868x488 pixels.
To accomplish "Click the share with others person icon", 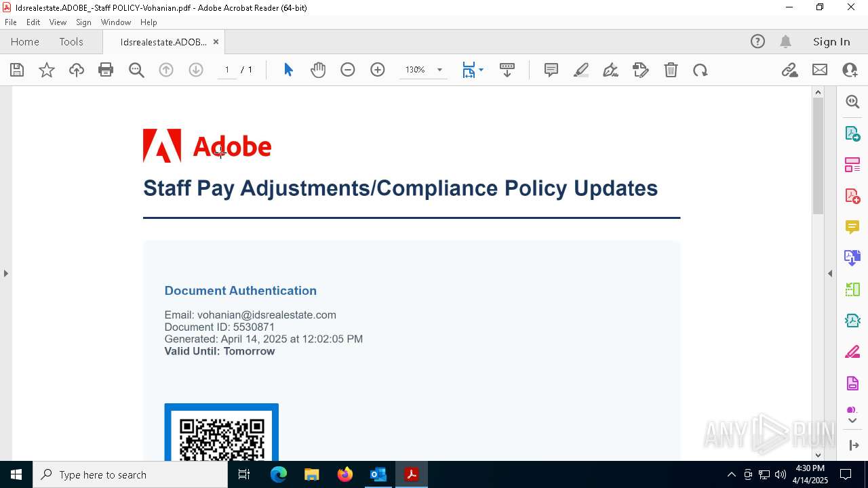I will [850, 70].
